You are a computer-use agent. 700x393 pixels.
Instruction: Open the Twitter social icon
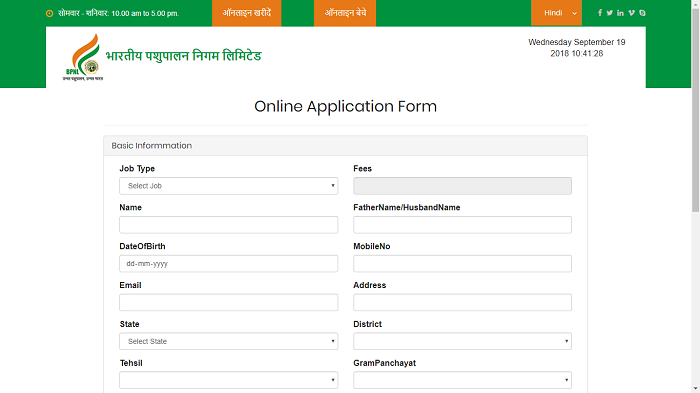[609, 13]
